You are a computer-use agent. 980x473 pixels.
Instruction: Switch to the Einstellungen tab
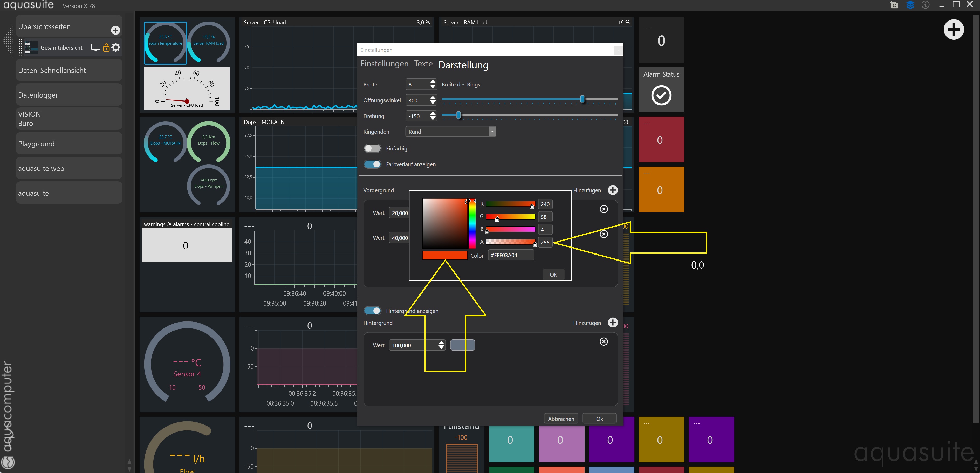click(x=384, y=64)
